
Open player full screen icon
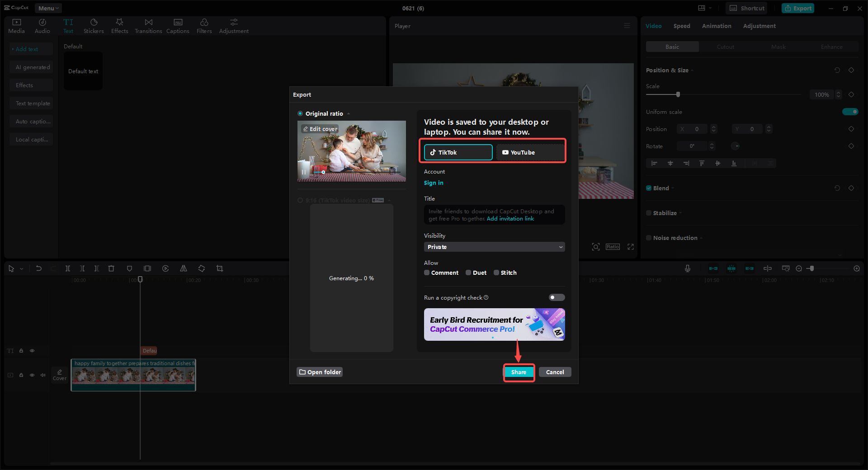(631, 247)
